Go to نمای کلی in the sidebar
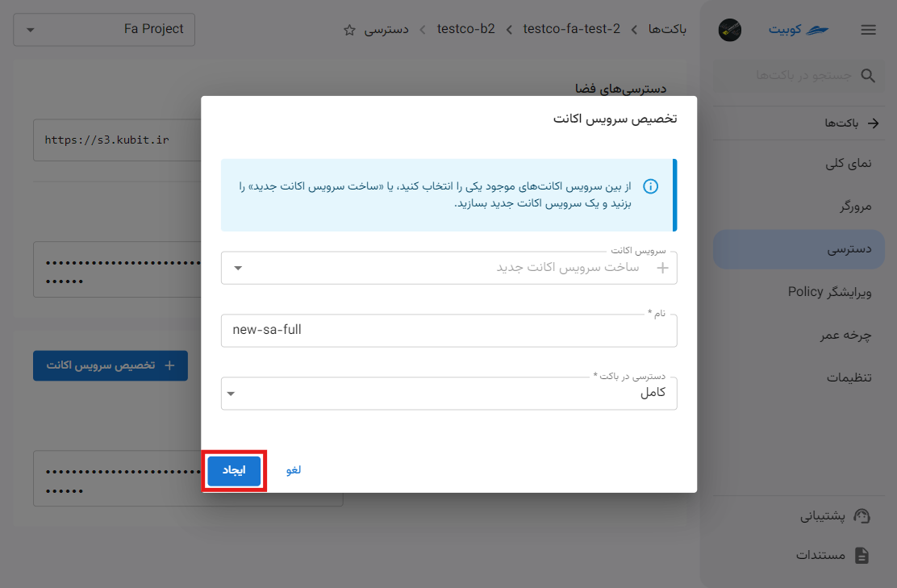 pos(799,164)
